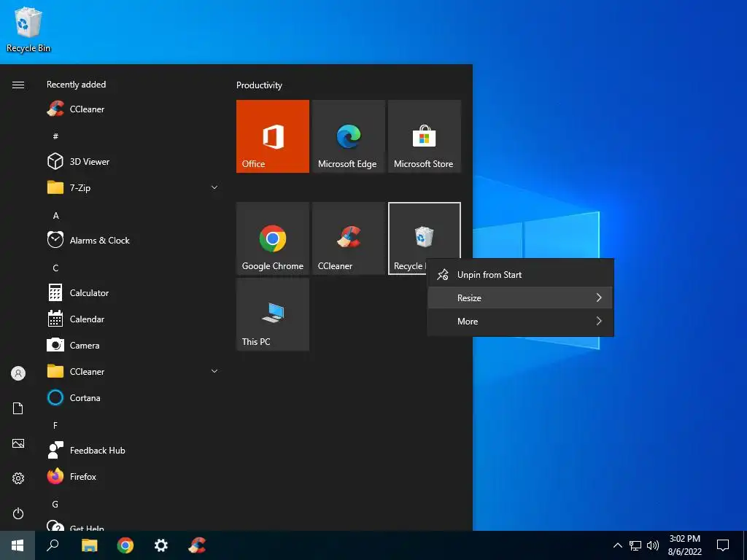The image size is (747, 560).
Task: Open the Documents sidebar icon
Action: pyautogui.click(x=18, y=408)
